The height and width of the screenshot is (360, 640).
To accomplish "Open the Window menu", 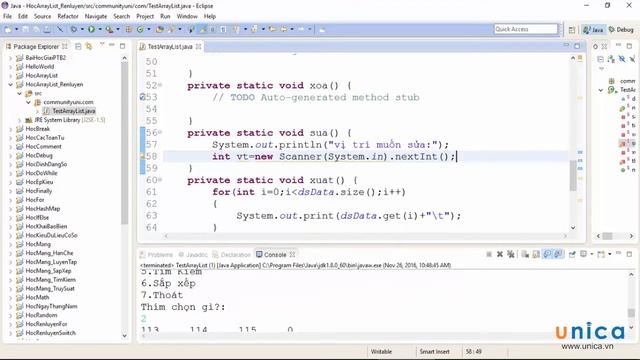I will 187,16.
